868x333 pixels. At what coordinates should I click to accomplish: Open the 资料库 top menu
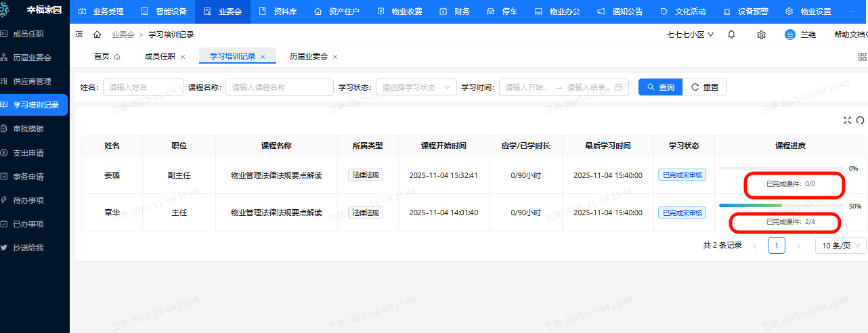click(x=278, y=12)
